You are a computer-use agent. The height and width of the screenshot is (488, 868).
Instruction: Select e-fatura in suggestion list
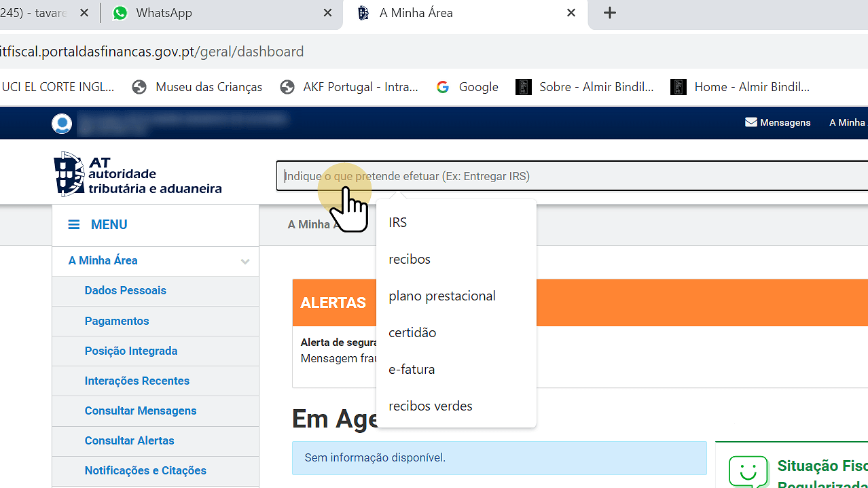coord(412,369)
